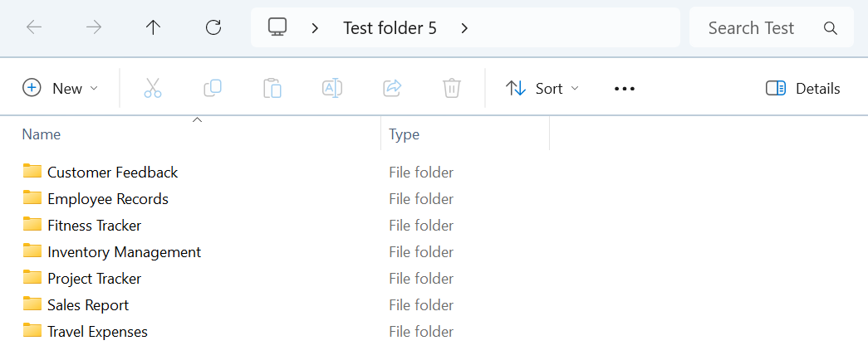Refresh the current folder view
Image resolution: width=868 pixels, height=360 pixels.
click(213, 27)
